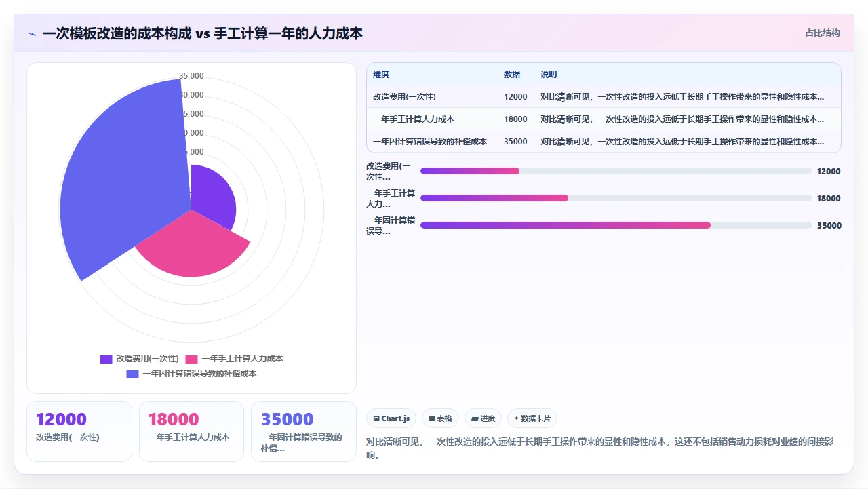Click the 说明 column header
This screenshot has height=489, width=868.
click(x=549, y=75)
